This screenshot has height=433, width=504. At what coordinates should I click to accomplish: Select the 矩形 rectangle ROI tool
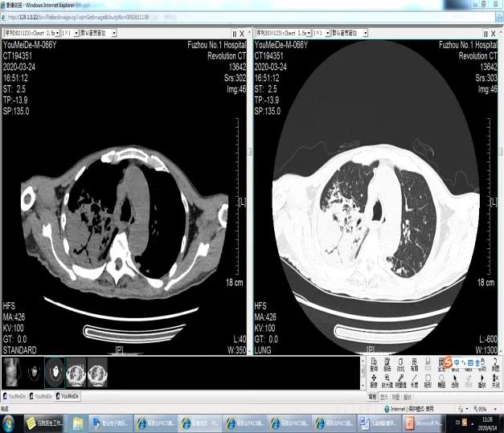tap(428, 381)
